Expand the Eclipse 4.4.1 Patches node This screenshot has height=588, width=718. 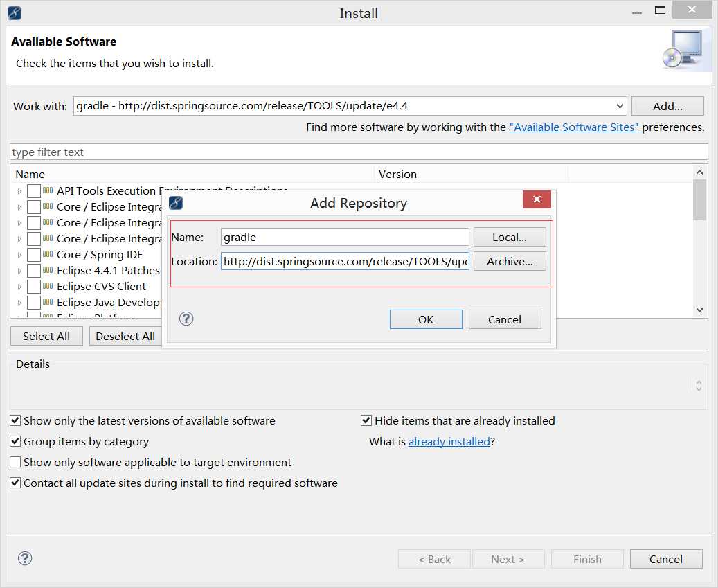point(19,271)
